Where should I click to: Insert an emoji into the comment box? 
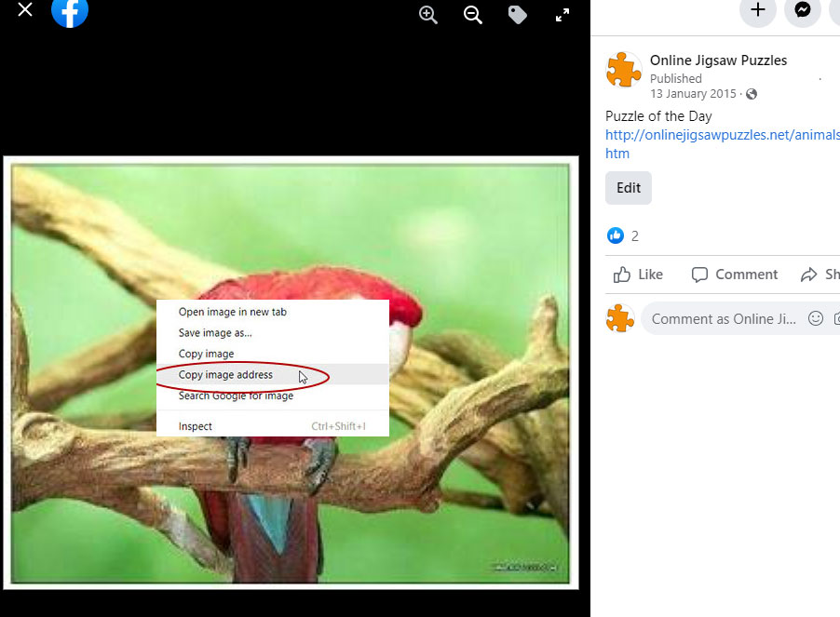pyautogui.click(x=815, y=318)
